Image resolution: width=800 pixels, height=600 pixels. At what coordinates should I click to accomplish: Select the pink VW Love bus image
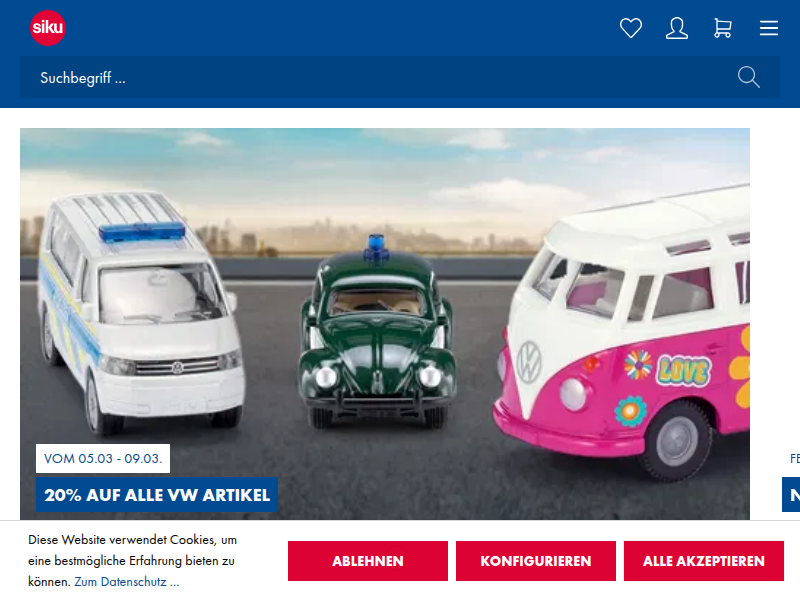click(621, 332)
